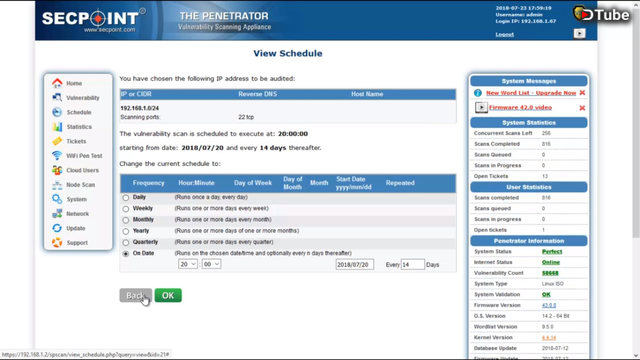Viewport: 640px width, 360px height.
Task: Select the Yearly frequency radio button
Action: pos(126,231)
